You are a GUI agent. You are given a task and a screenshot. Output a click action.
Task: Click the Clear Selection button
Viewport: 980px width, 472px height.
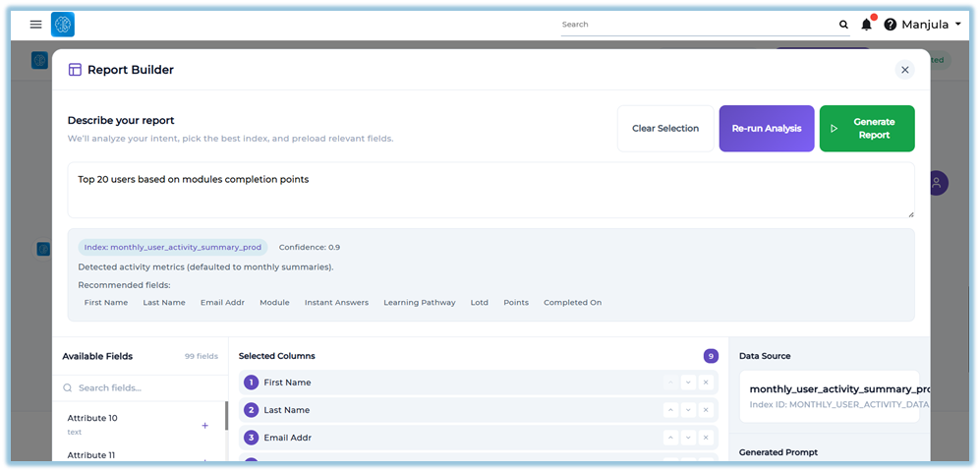point(665,129)
